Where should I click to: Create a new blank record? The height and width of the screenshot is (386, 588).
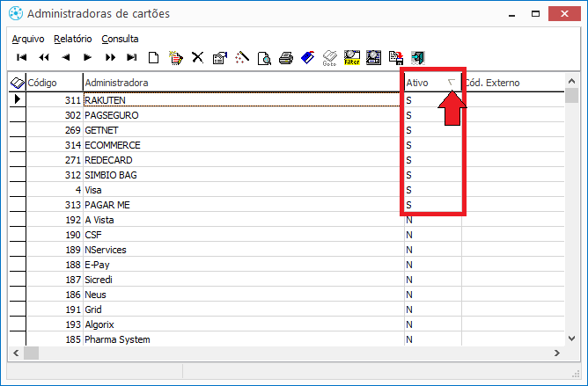point(154,58)
